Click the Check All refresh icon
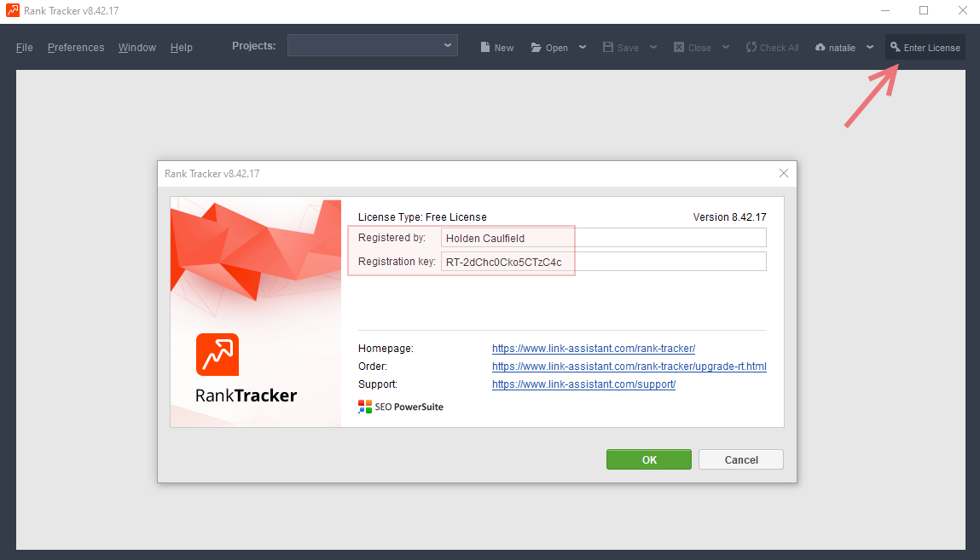980x560 pixels. (x=751, y=48)
